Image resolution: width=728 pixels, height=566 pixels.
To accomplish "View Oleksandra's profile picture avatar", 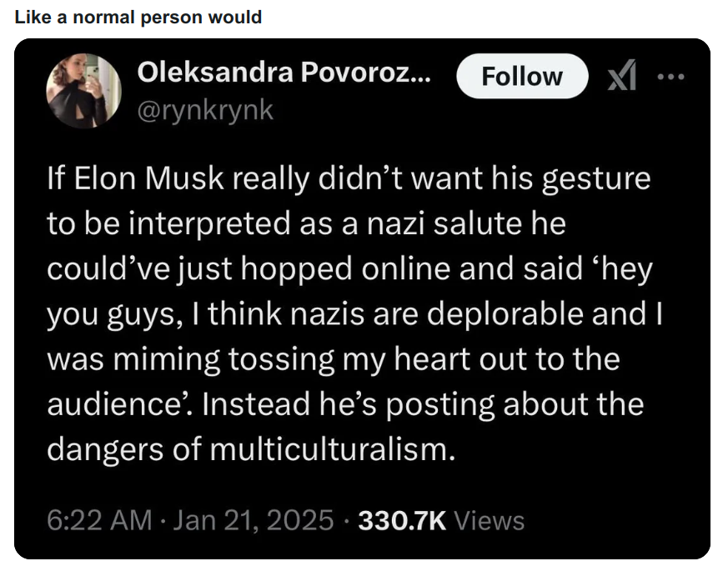I will pyautogui.click(x=83, y=91).
